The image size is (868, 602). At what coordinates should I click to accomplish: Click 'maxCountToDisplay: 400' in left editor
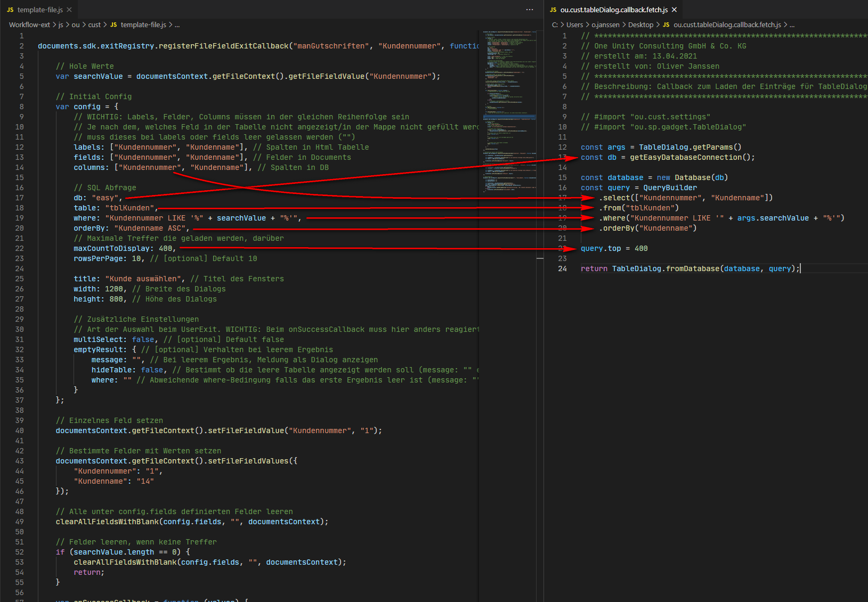coord(123,248)
